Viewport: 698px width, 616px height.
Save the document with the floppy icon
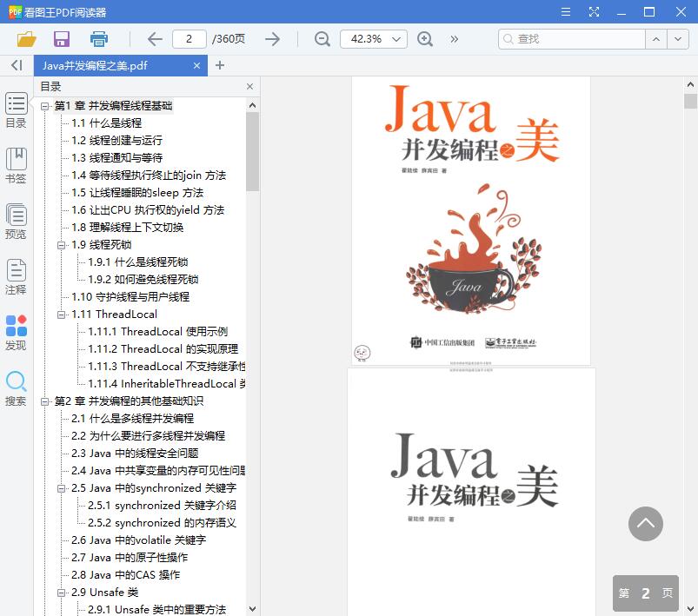coord(62,39)
